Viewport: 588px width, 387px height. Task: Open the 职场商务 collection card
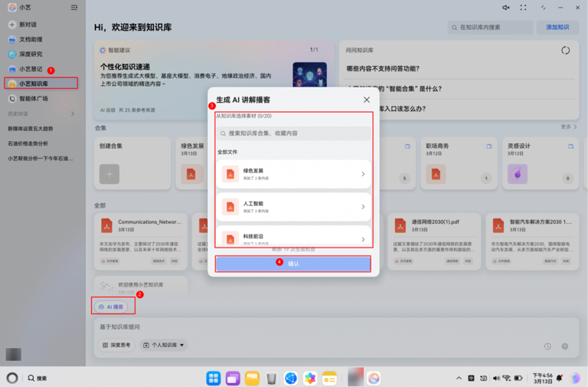point(459,163)
